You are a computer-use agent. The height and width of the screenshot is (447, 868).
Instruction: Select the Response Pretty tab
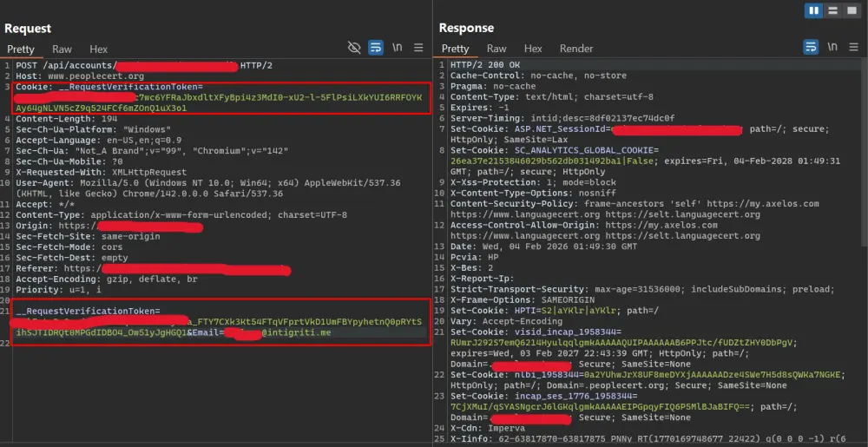click(x=455, y=49)
